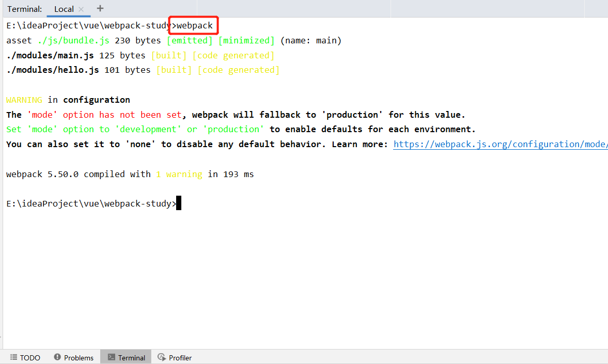Click the Terminal prompt icon in bottom bar

pos(111,357)
